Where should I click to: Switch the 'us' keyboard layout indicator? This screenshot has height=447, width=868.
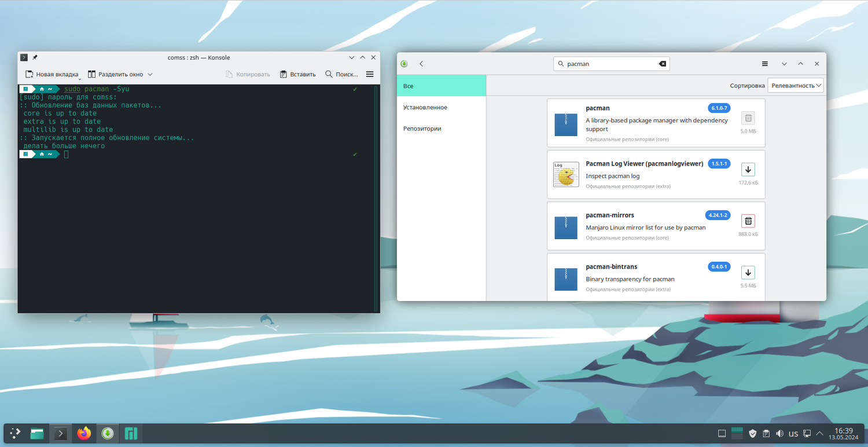[x=793, y=433]
